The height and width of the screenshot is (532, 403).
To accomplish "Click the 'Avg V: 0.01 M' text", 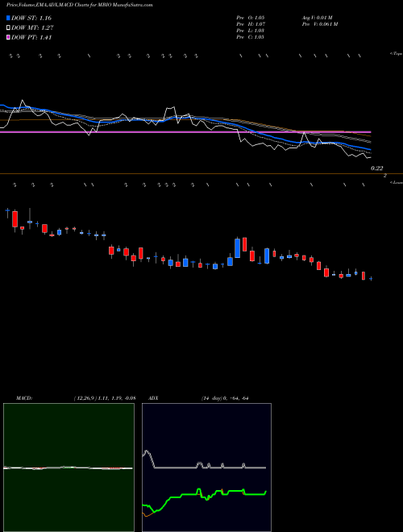I will click(x=317, y=18).
